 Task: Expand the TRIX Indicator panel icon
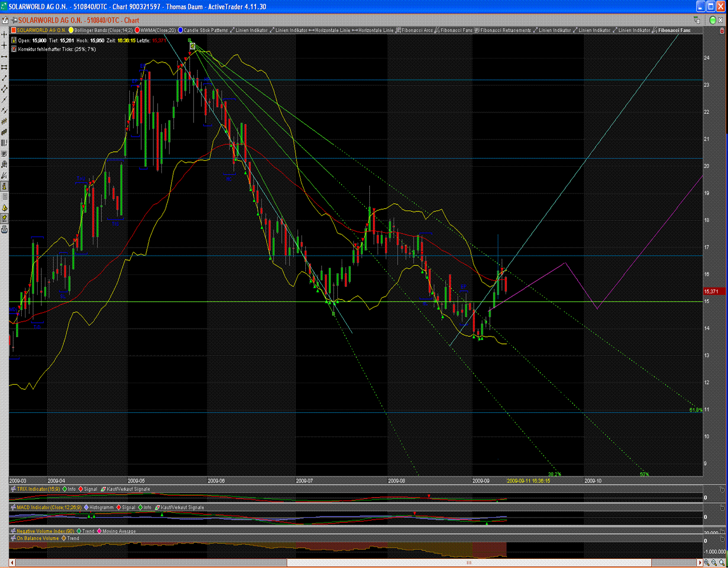[13, 489]
